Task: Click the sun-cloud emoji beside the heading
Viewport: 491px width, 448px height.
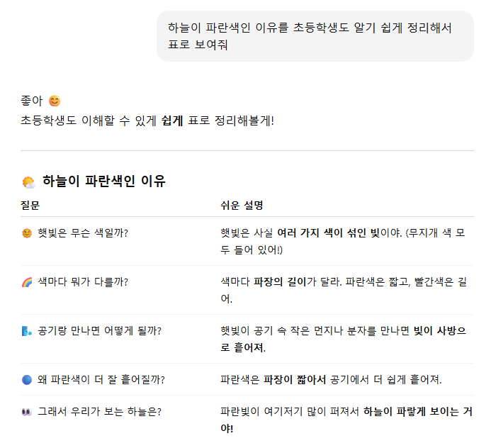Action: coord(28,181)
